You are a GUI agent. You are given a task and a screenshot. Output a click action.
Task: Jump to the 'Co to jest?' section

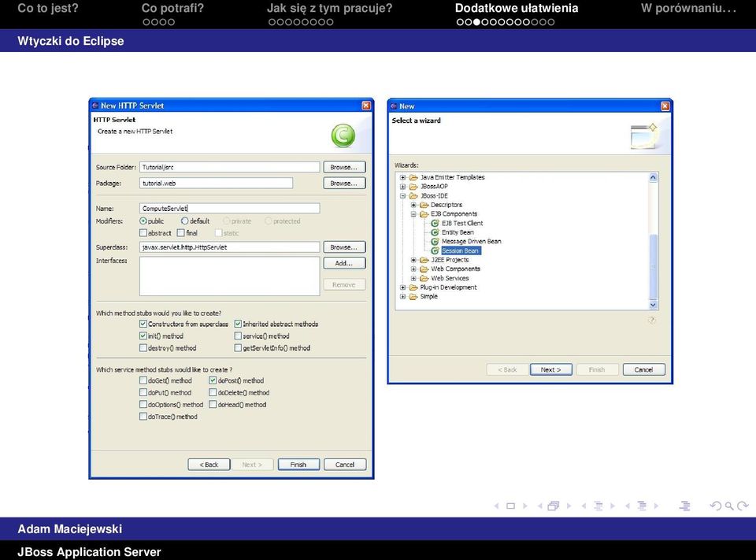pos(48,8)
